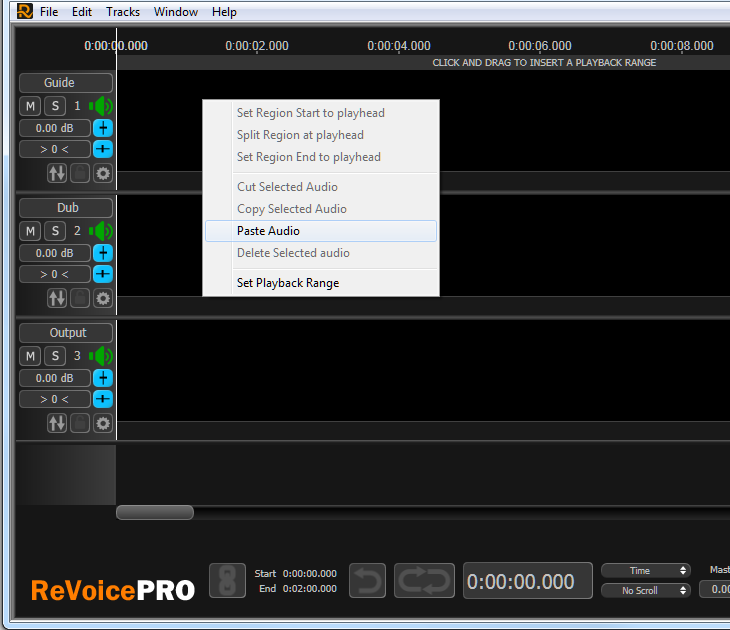Viewport: 730px width, 630px height.
Task: Toggle the loop playback button
Action: point(424,581)
